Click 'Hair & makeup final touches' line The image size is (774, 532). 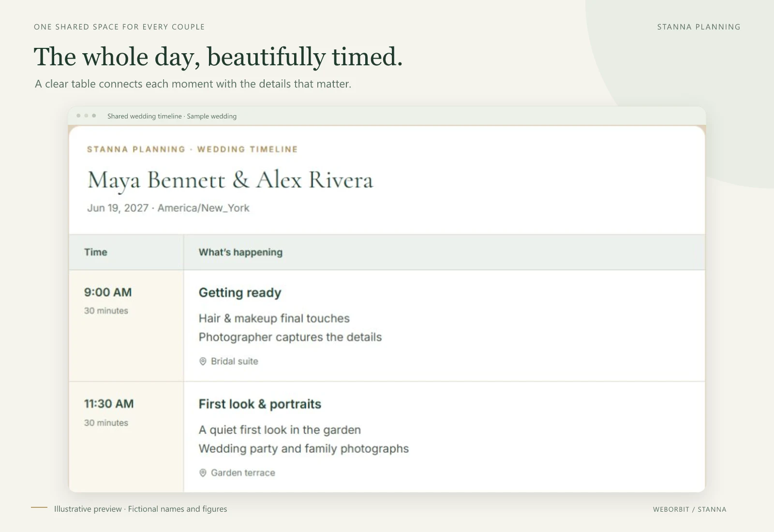tap(274, 318)
